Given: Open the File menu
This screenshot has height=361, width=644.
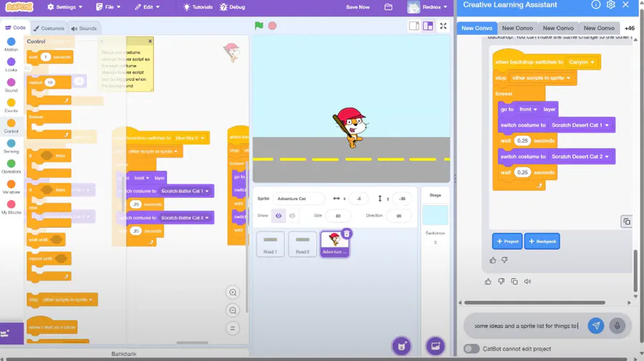Looking at the screenshot, I should (x=109, y=7).
